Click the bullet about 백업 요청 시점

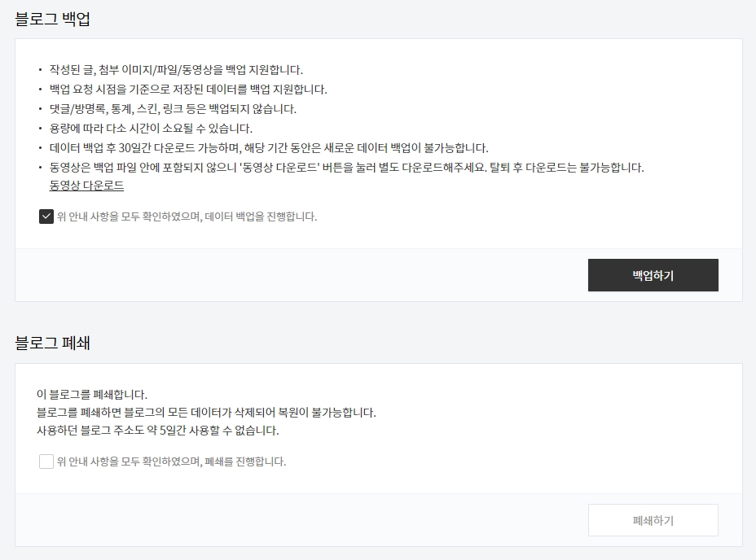pyautogui.click(x=188, y=90)
